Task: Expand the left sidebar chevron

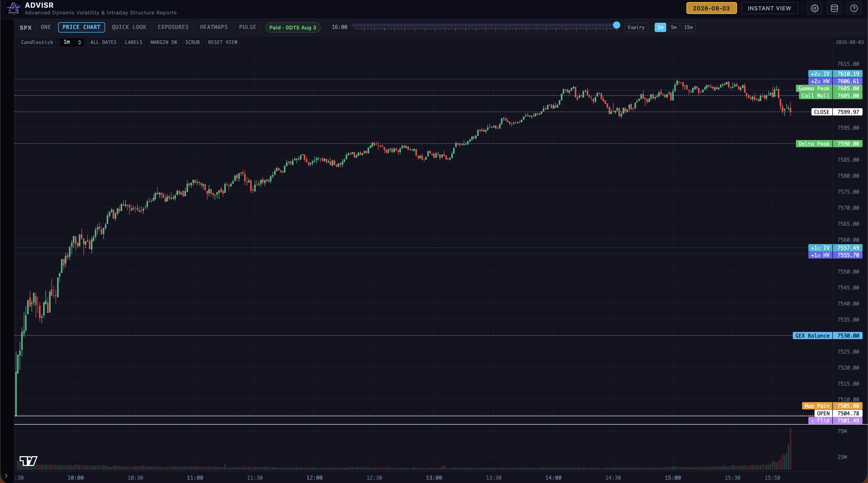Action: tap(6, 476)
